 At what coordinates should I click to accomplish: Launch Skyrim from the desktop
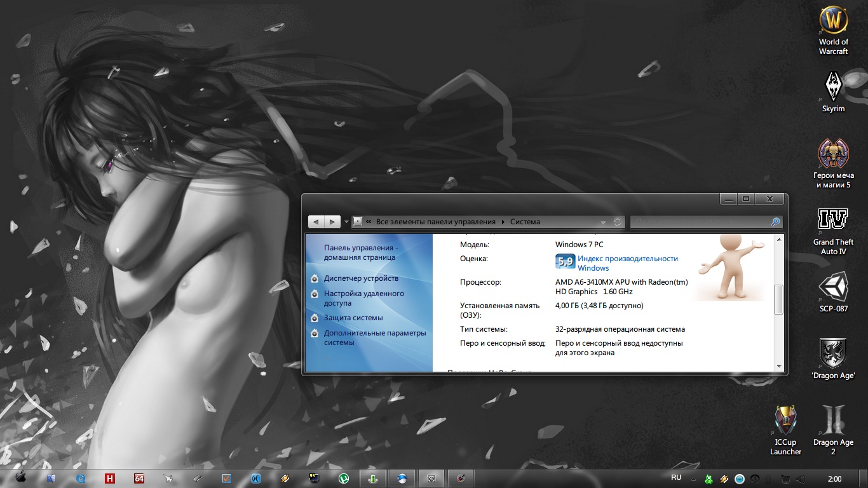coord(833,92)
